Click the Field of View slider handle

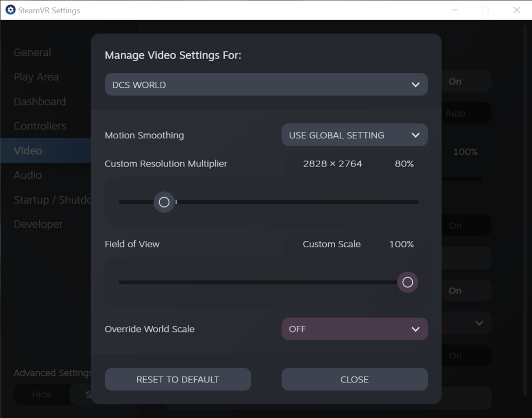point(408,282)
